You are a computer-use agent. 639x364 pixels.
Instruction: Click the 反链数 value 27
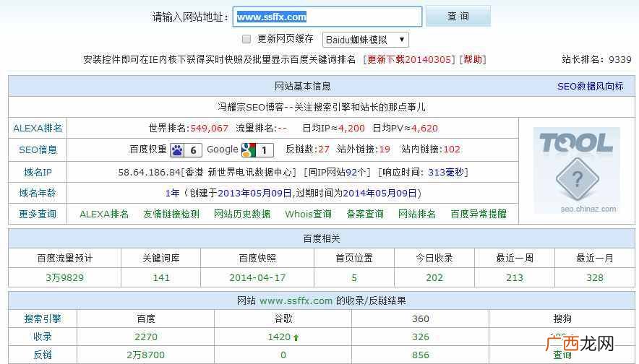pos(324,149)
